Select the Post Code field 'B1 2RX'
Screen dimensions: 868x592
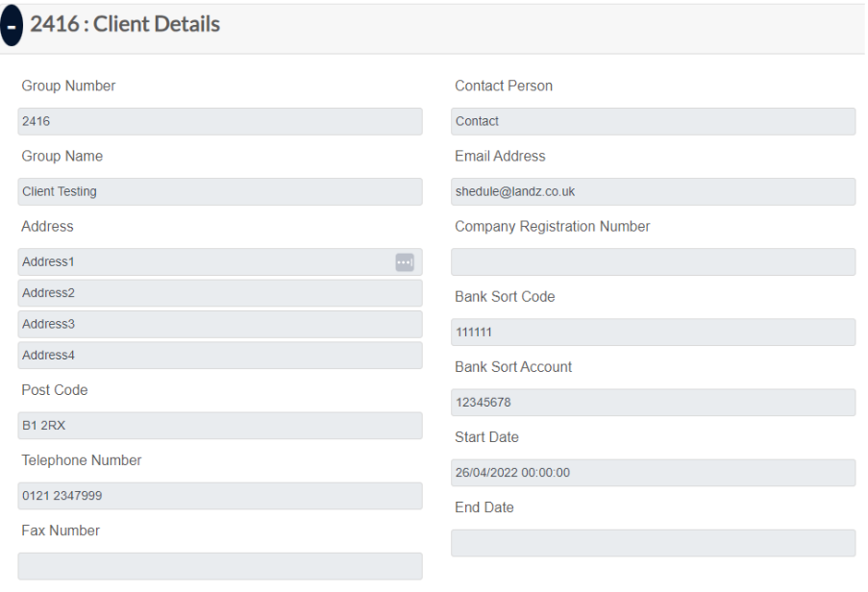[219, 426]
